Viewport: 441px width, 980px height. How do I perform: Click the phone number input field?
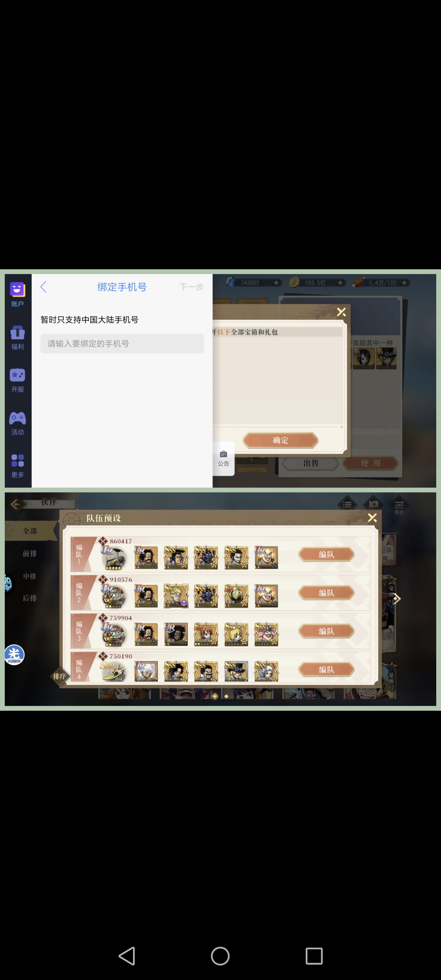pos(122,344)
